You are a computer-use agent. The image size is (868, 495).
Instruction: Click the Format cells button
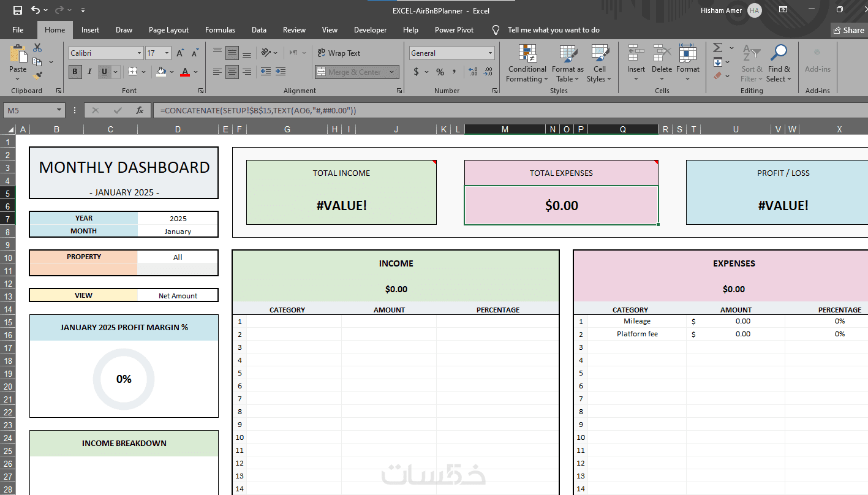[x=687, y=63]
